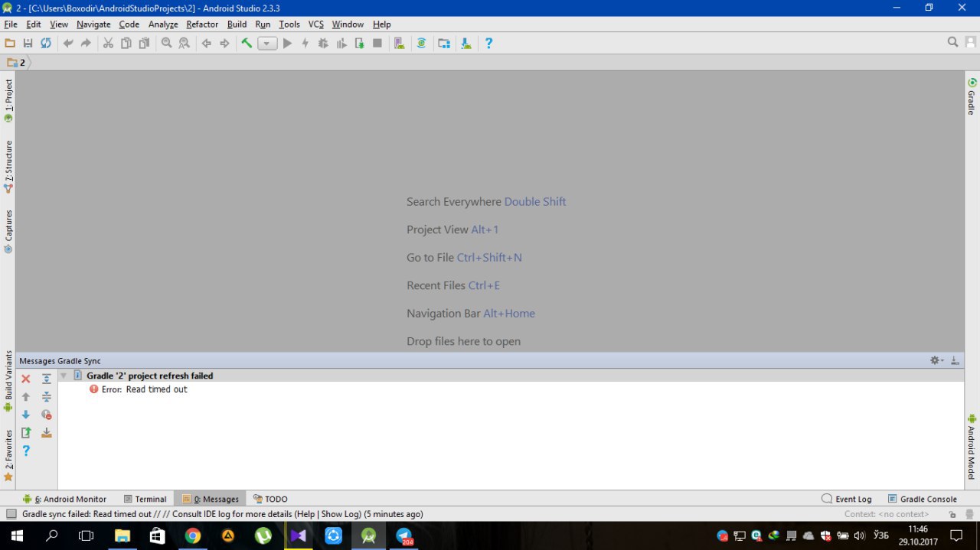
Task: Open the Android Monitor tab
Action: (x=64, y=499)
